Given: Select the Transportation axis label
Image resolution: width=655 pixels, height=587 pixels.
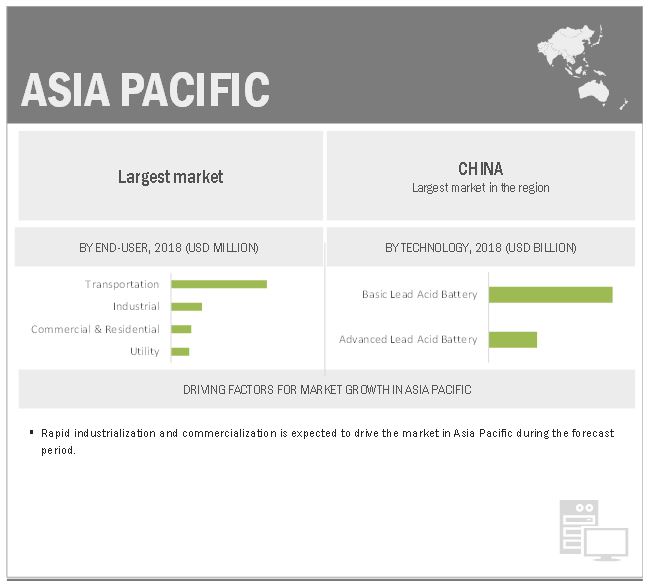Looking at the screenshot, I should coord(122,285).
